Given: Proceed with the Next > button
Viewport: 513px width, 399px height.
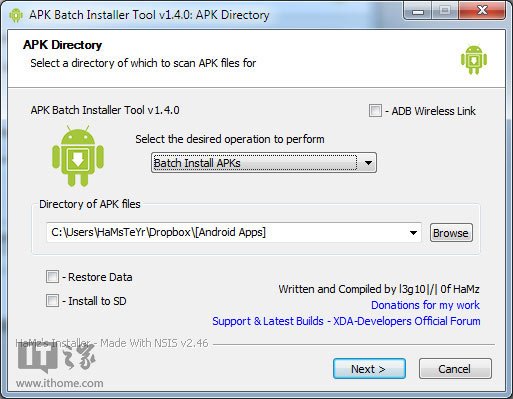Looking at the screenshot, I should (x=369, y=369).
